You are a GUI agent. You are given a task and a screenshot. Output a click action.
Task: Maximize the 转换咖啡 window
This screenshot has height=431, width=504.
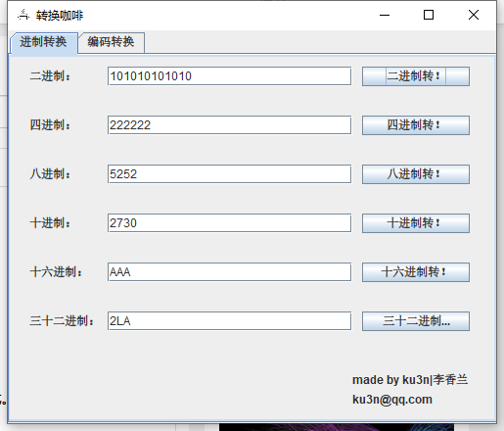429,15
